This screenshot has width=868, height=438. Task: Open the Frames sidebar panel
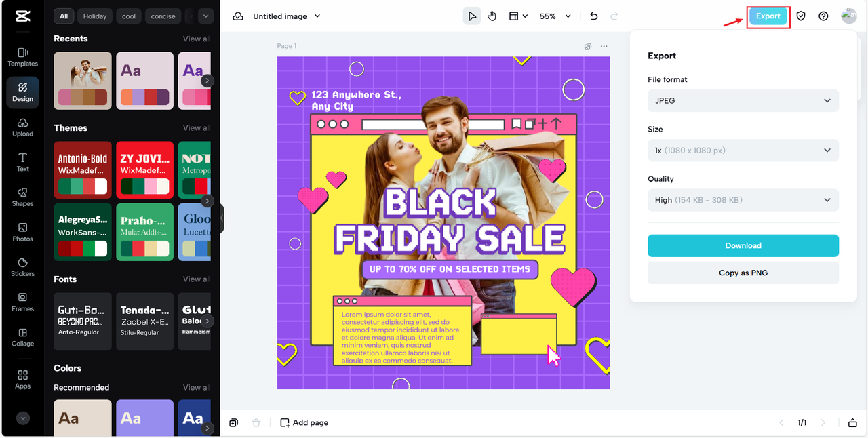pyautogui.click(x=22, y=302)
